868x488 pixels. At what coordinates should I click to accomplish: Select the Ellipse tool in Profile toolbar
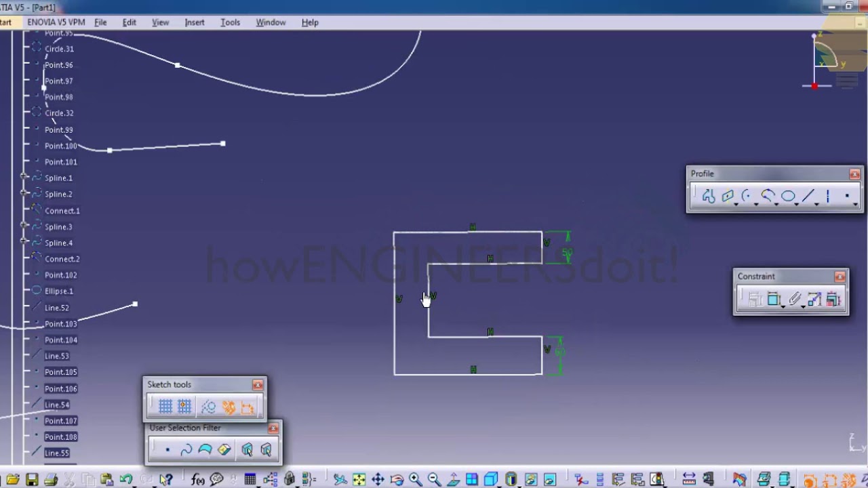[x=787, y=197]
